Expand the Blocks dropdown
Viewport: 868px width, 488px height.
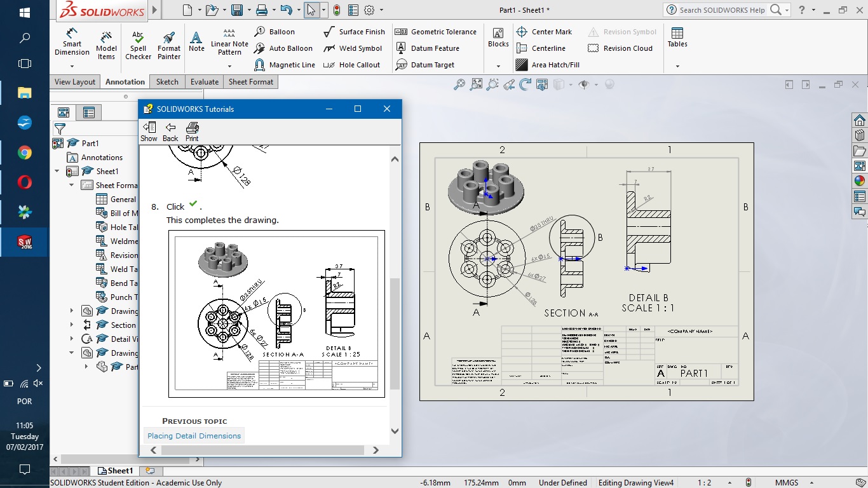[x=498, y=65]
